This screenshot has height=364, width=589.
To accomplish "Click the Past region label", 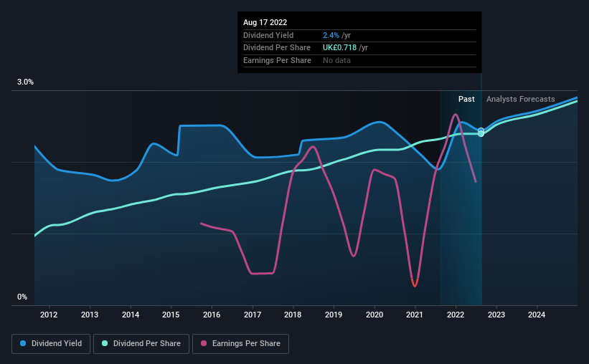I will pyautogui.click(x=466, y=99).
